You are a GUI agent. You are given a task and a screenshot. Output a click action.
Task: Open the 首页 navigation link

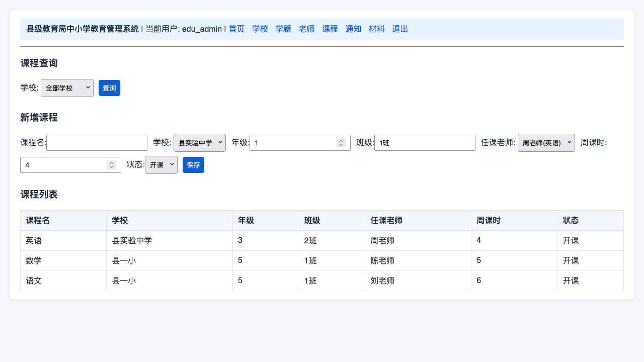(236, 29)
